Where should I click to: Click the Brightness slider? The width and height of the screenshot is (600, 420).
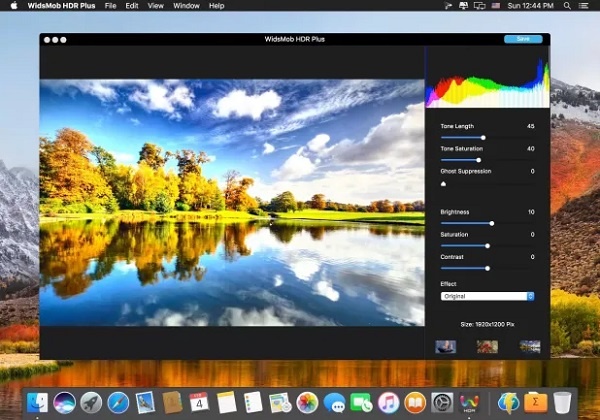click(x=491, y=223)
